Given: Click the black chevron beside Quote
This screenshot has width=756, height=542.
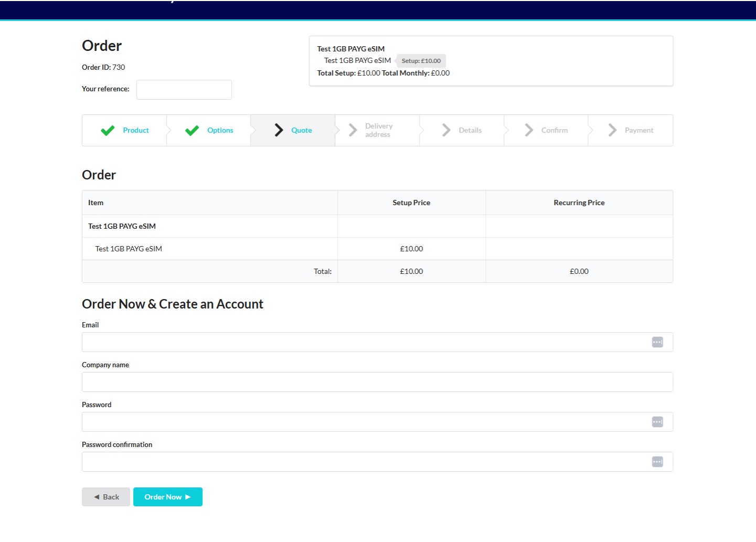Looking at the screenshot, I should point(279,130).
